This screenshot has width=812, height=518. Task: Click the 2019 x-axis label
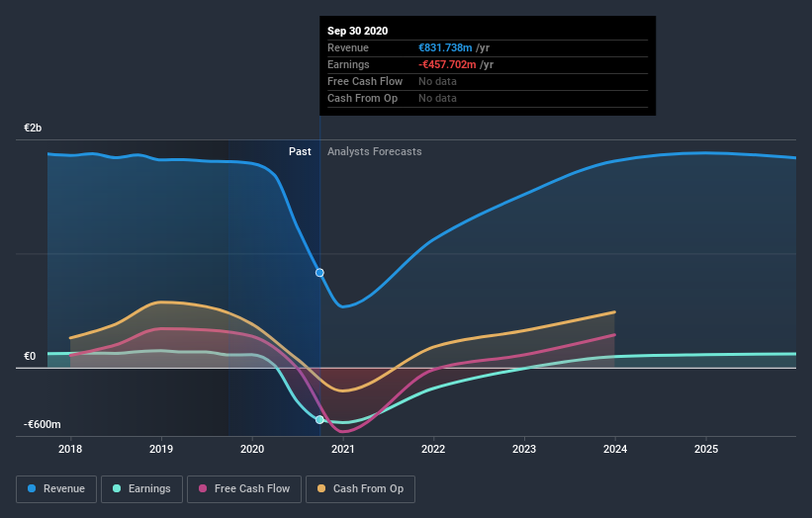pyautogui.click(x=161, y=449)
